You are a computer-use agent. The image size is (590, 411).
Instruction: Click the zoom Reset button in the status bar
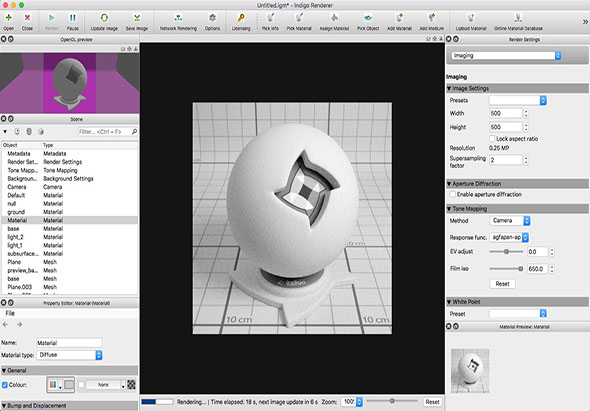point(432,402)
